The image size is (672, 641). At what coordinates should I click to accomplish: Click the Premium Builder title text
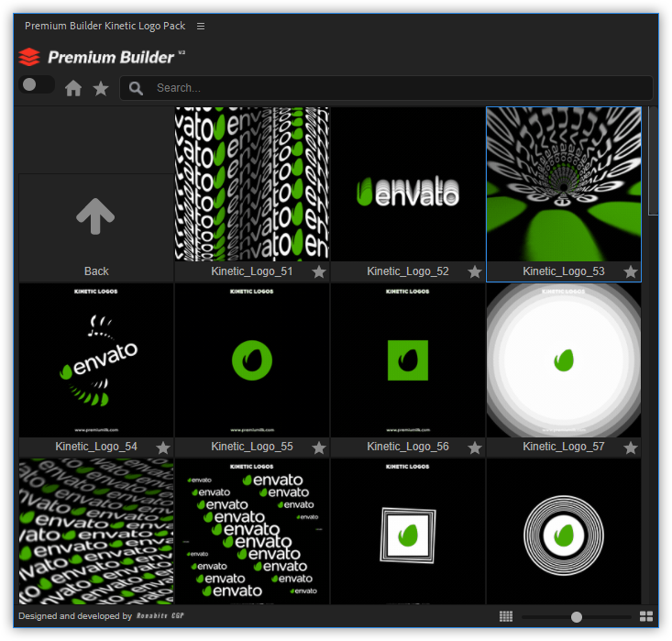click(111, 58)
